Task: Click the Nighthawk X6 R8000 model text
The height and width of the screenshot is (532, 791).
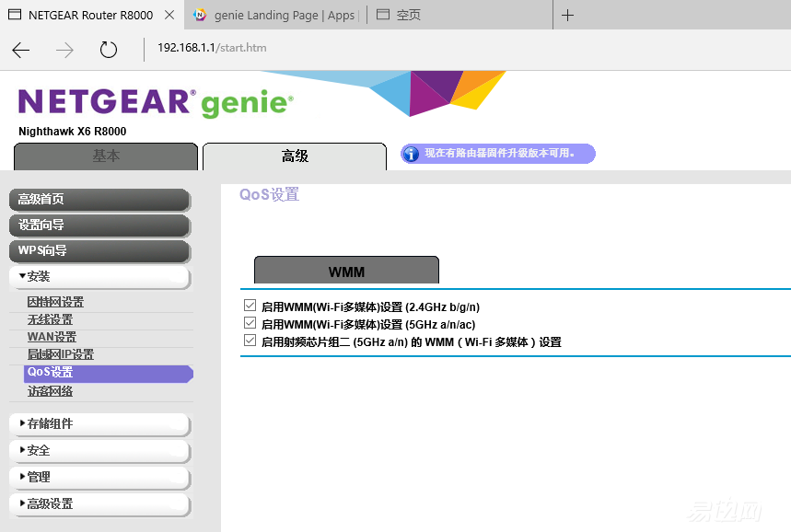Action: coord(73,132)
